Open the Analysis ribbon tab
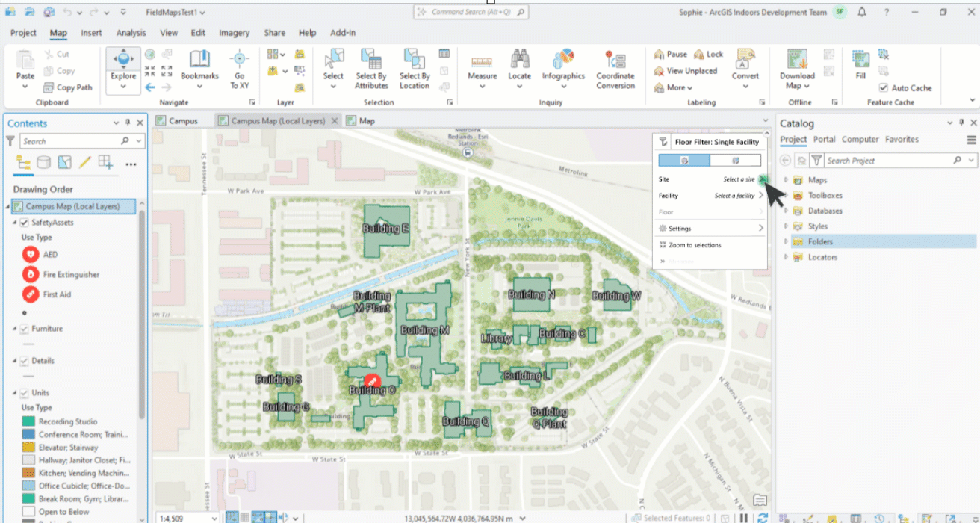The height and width of the screenshot is (523, 980). click(x=131, y=33)
